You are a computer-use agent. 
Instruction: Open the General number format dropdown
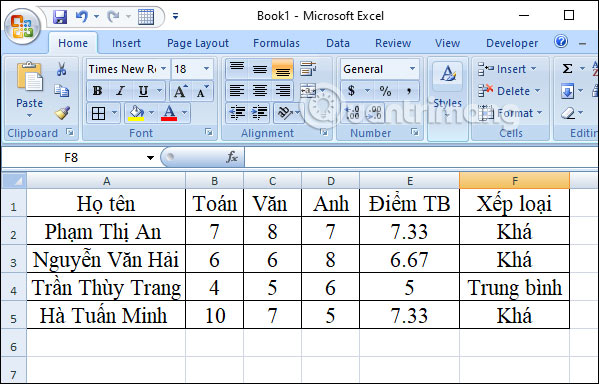pos(413,69)
